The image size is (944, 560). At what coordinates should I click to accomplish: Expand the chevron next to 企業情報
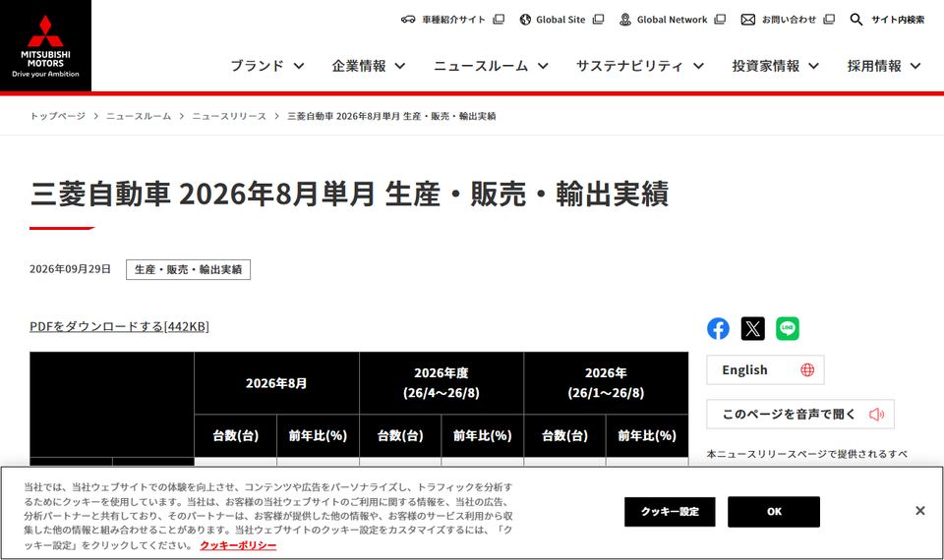[400, 66]
